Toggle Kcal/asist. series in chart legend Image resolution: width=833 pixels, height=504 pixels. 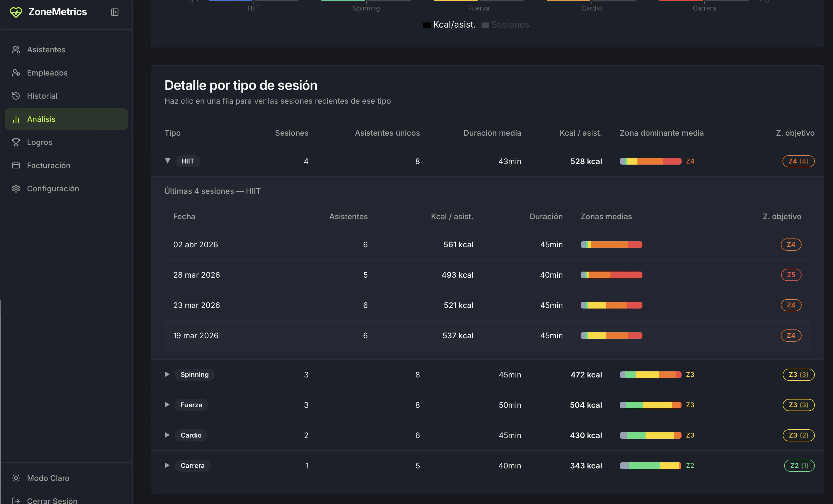pyautogui.click(x=449, y=25)
